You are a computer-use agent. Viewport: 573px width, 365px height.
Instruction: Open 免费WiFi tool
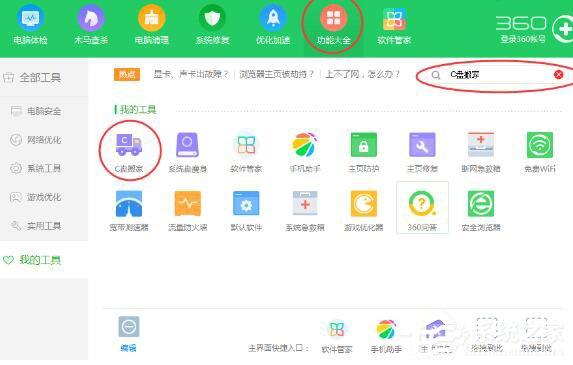(x=540, y=152)
